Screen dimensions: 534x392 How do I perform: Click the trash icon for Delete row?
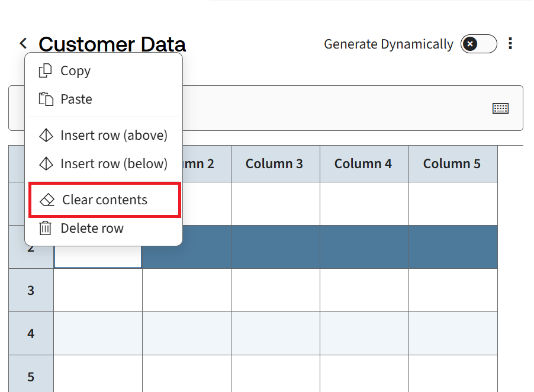[46, 229]
